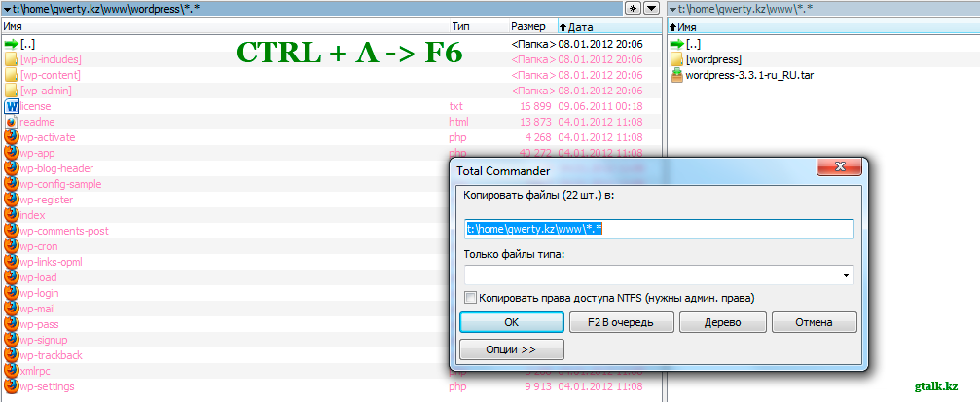The width and height of the screenshot is (980, 402).
Task: Click the readme date 04.01.2012 11:08
Action: 600,122
